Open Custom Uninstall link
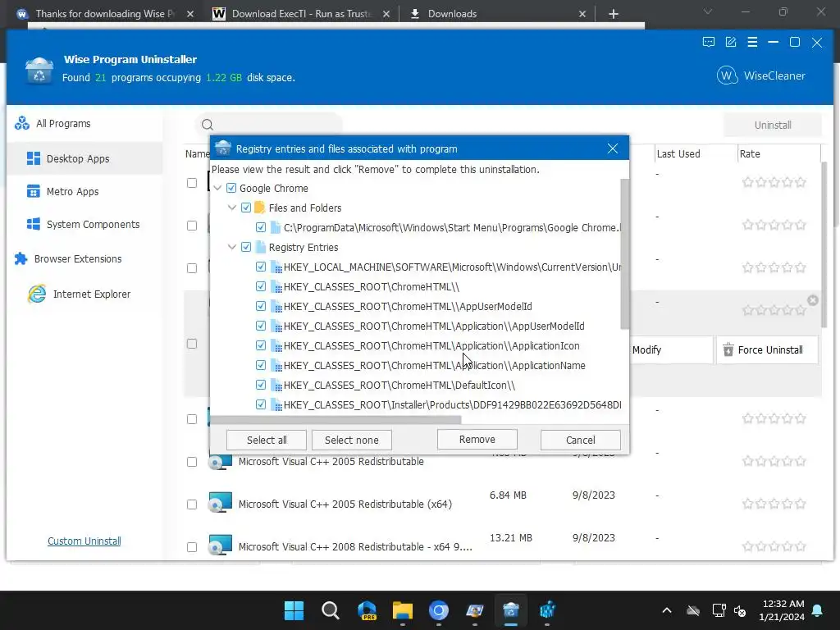 coord(84,541)
